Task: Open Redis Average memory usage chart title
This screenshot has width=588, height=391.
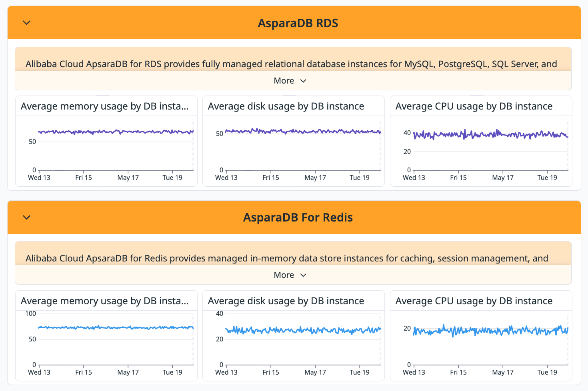Action: 104,301
